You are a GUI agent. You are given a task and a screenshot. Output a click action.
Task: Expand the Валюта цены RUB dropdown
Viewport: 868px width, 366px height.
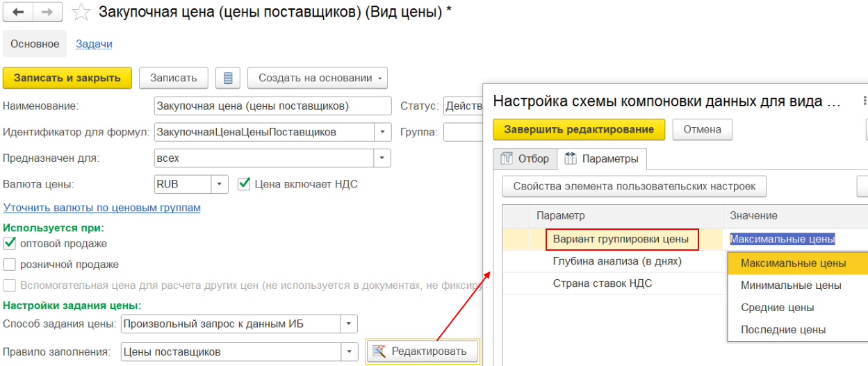(x=220, y=184)
